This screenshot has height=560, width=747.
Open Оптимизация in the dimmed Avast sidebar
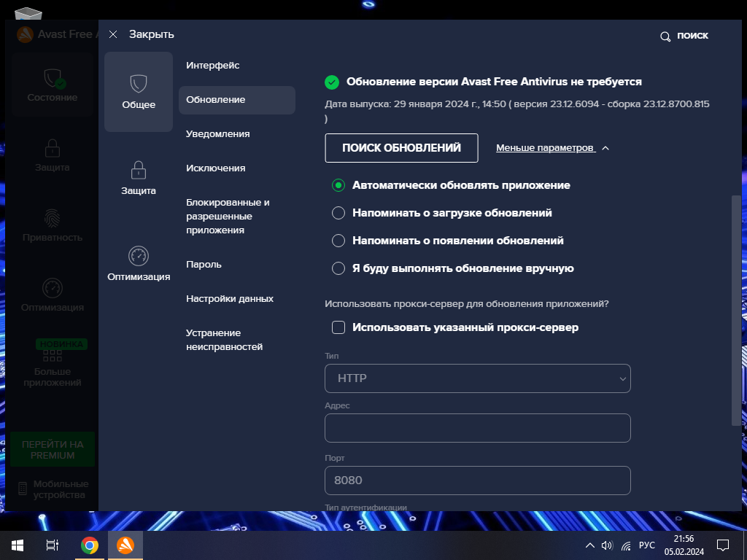(x=53, y=295)
